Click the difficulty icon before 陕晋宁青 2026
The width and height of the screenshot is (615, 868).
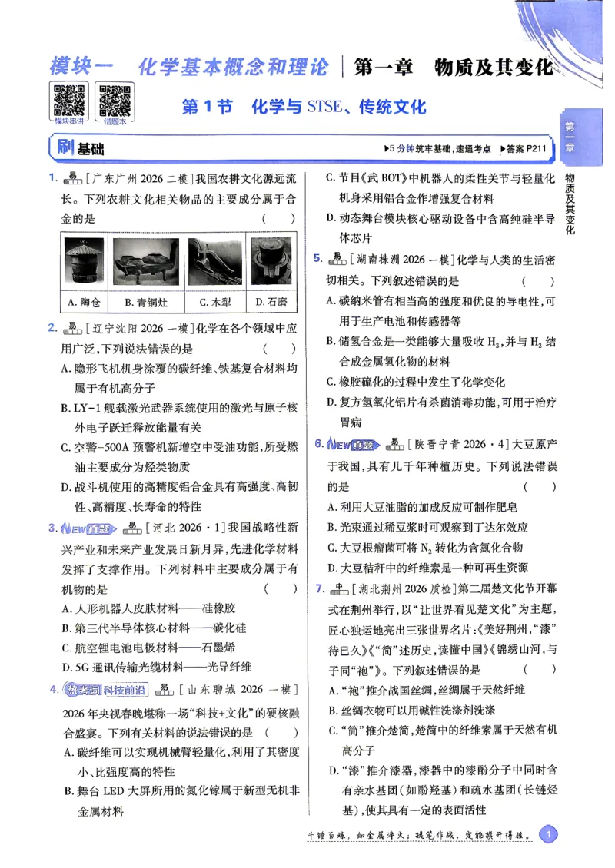click(x=395, y=444)
